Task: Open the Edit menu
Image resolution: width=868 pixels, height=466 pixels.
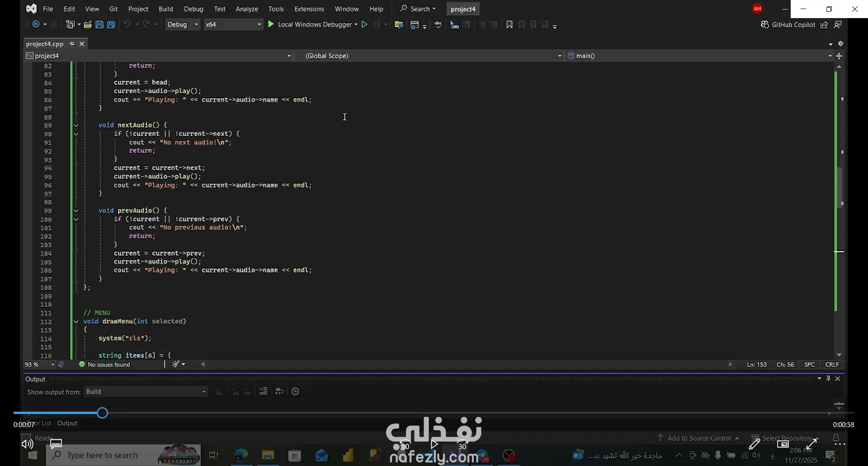Action: (69, 9)
